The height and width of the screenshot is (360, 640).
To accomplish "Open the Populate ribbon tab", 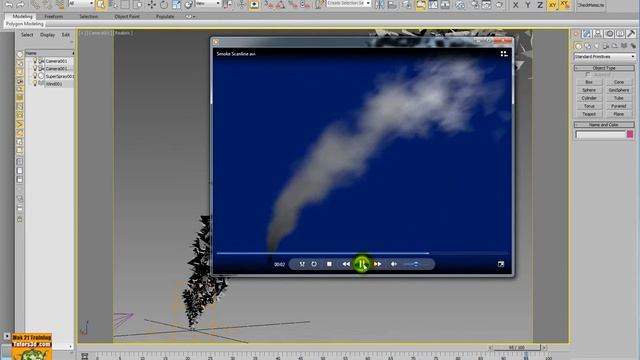I will point(165,16).
